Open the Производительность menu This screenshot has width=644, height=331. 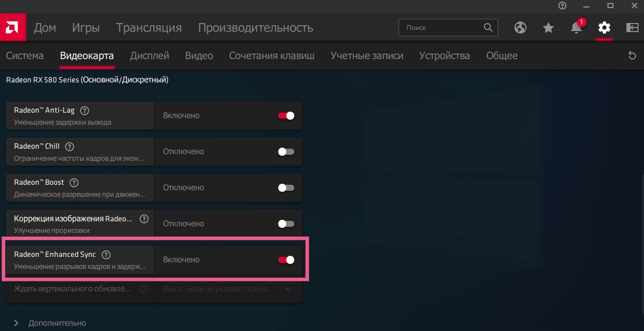tap(256, 28)
